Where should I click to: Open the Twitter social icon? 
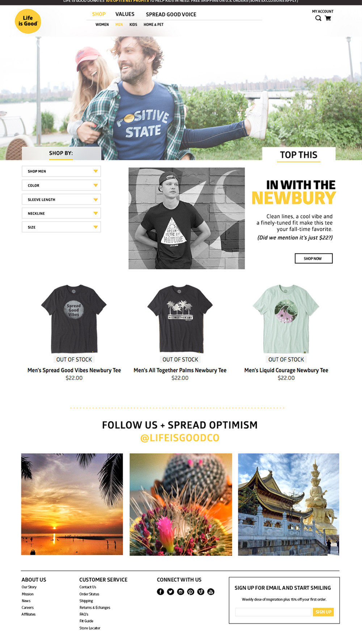171,592
